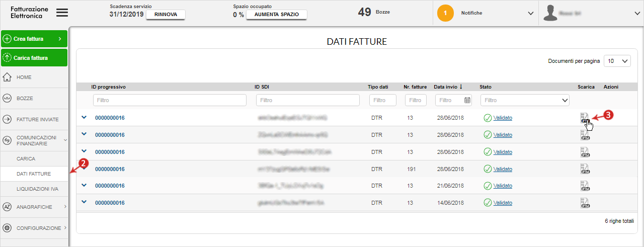644x247 pixels.
Task: Click the AUMENTA SPAZIO button
Action: click(x=276, y=15)
